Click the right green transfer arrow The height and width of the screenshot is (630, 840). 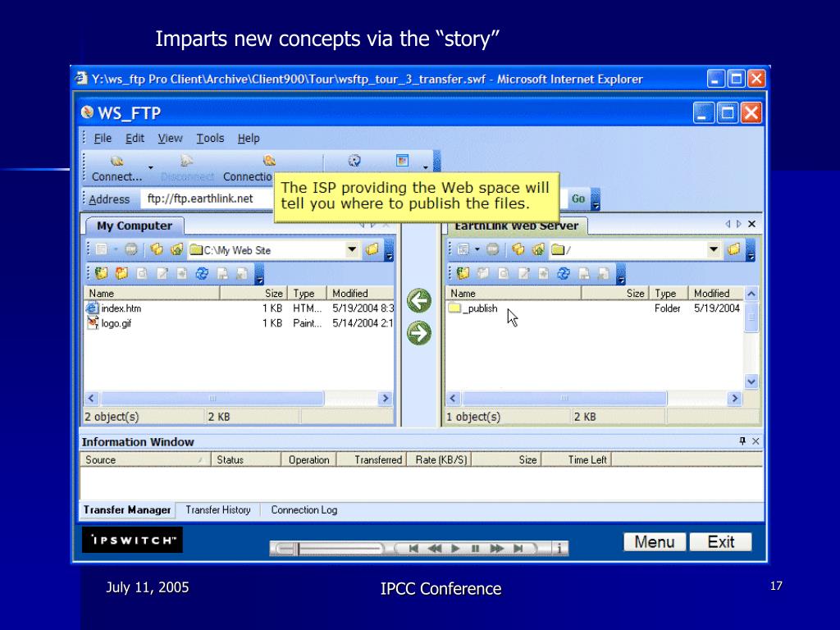pos(419,333)
